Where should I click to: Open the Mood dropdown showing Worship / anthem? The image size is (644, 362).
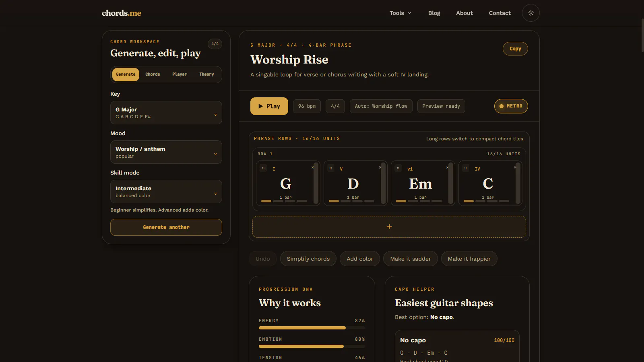pos(166,152)
